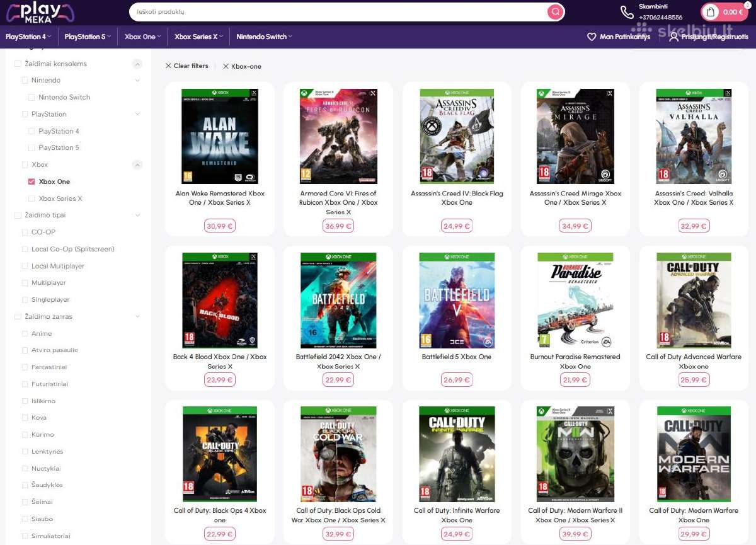Image resolution: width=756 pixels, height=545 pixels.
Task: Open the Assassin's Creed Mirage cover
Action: coord(575,136)
